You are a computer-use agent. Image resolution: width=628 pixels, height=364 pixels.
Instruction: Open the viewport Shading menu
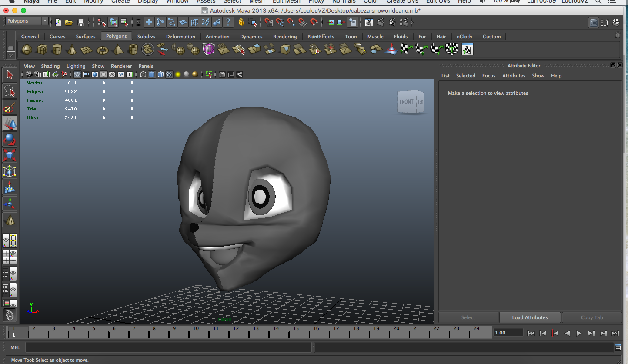[50, 66]
